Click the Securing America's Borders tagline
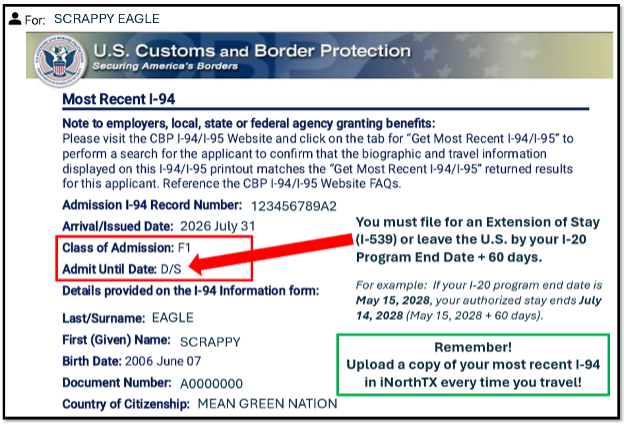The height and width of the screenshot is (424, 624). tap(165, 66)
